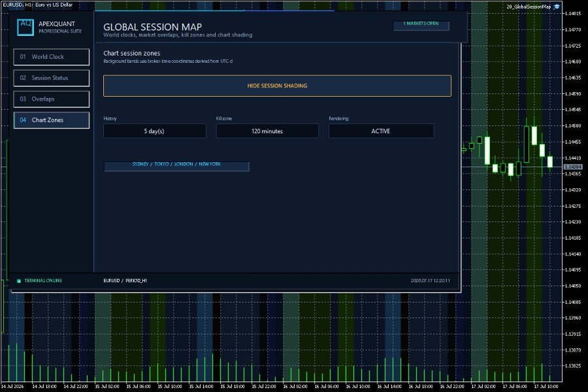588x392 pixels.
Task: Click the TERMINAL ONLINE text
Action: (x=43, y=280)
